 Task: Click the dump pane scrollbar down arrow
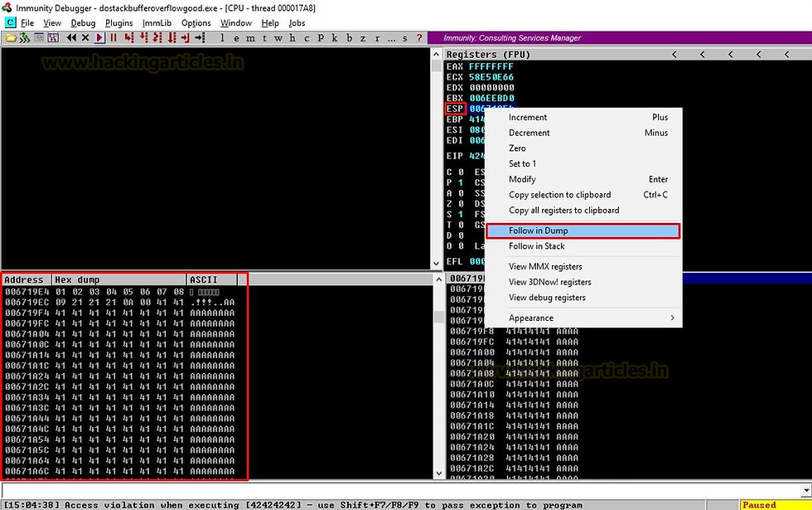(439, 473)
